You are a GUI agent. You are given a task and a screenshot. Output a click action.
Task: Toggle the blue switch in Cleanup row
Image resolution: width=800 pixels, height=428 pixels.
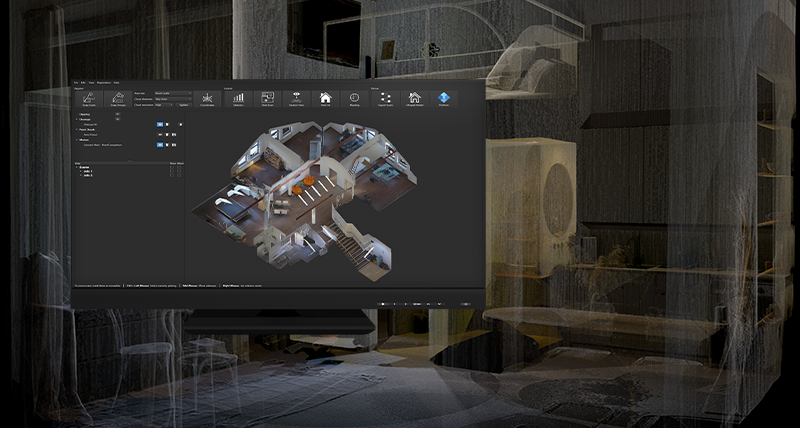160,125
